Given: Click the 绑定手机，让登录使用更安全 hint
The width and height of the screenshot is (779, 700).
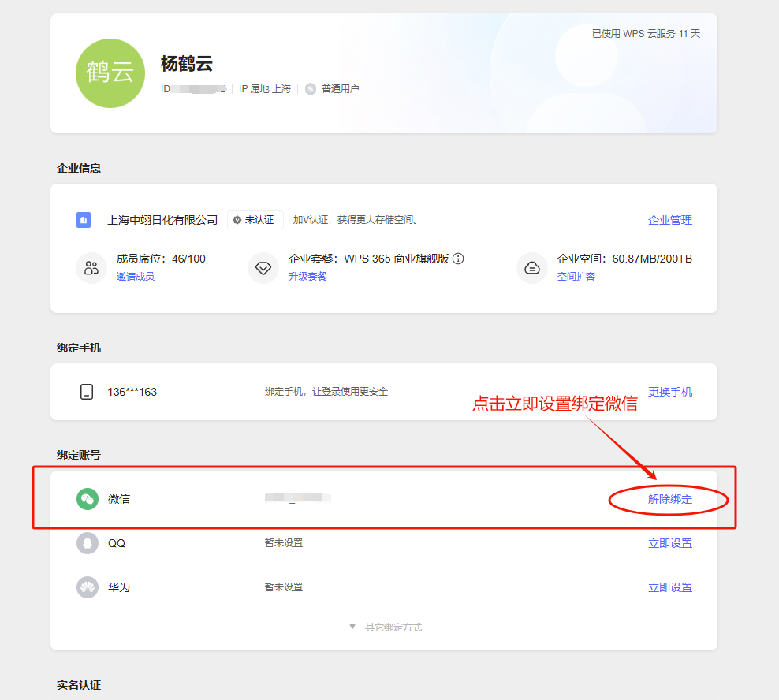Looking at the screenshot, I should coord(326,392).
